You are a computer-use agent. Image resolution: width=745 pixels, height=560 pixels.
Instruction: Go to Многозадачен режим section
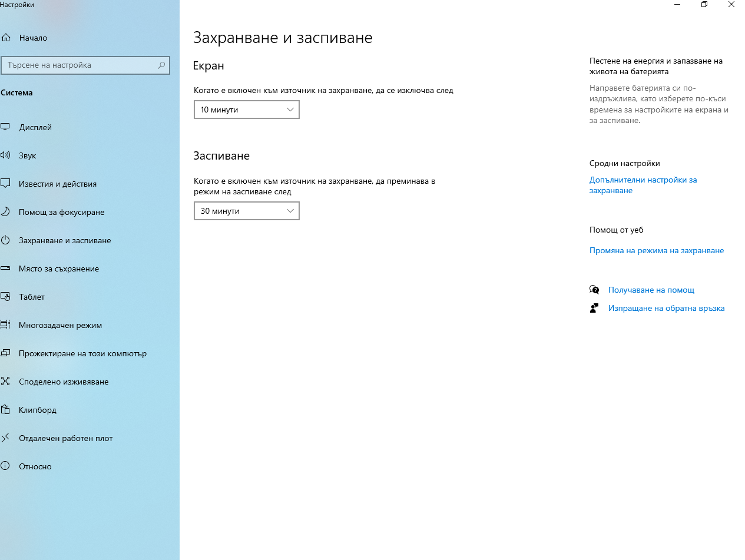point(60,325)
